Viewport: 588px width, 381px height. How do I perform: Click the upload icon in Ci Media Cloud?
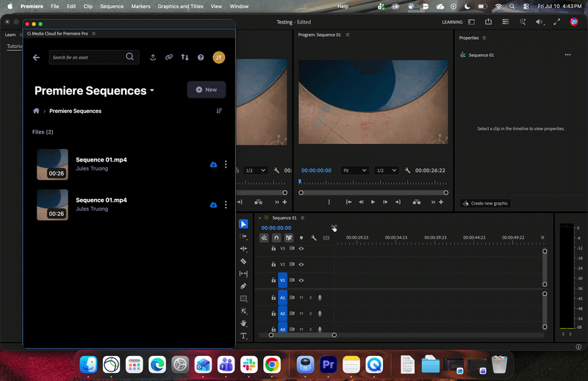[153, 57]
